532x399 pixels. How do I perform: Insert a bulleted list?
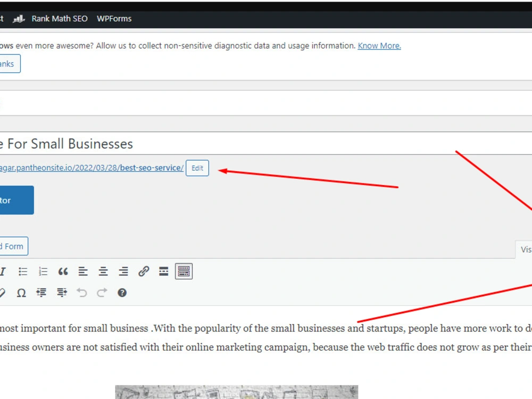coord(23,271)
